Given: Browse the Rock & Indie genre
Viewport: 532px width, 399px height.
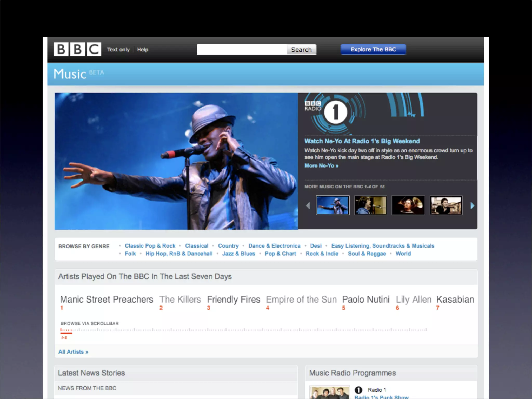Looking at the screenshot, I should tap(322, 254).
